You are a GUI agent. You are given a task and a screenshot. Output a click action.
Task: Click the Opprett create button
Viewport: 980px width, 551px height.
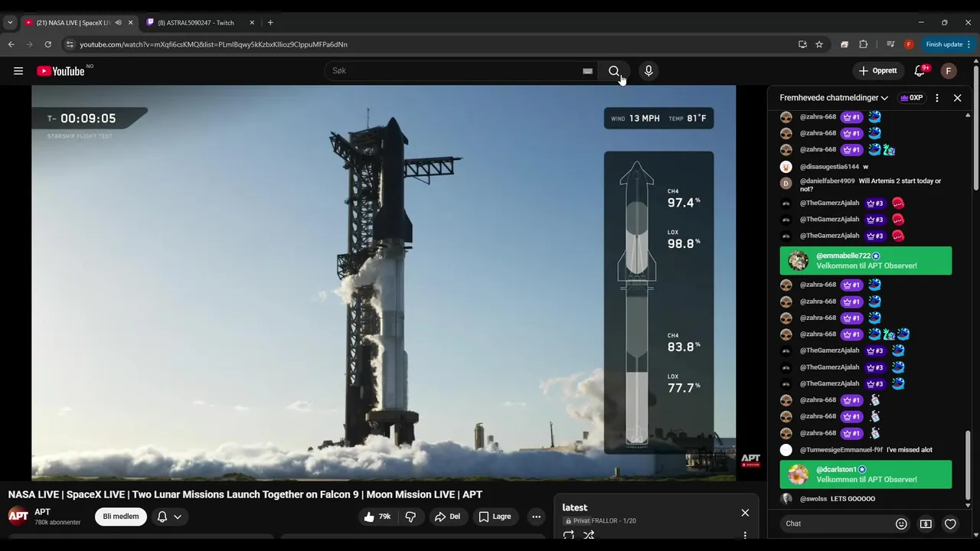click(877, 71)
